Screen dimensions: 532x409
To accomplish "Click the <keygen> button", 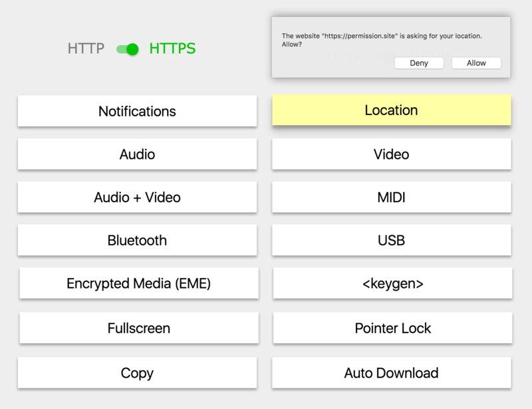I will point(393,283).
